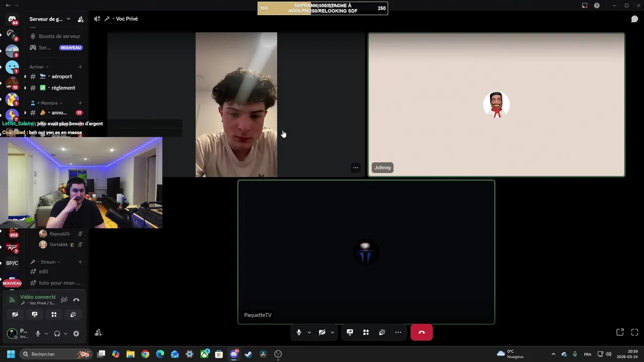Image resolution: width=644 pixels, height=362 pixels.
Task: Open Windows Start menu
Action: (x=11, y=354)
